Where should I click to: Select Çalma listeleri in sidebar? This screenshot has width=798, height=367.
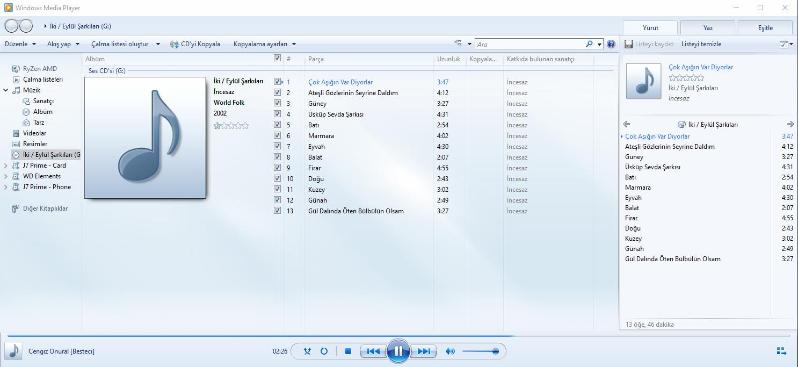42,79
